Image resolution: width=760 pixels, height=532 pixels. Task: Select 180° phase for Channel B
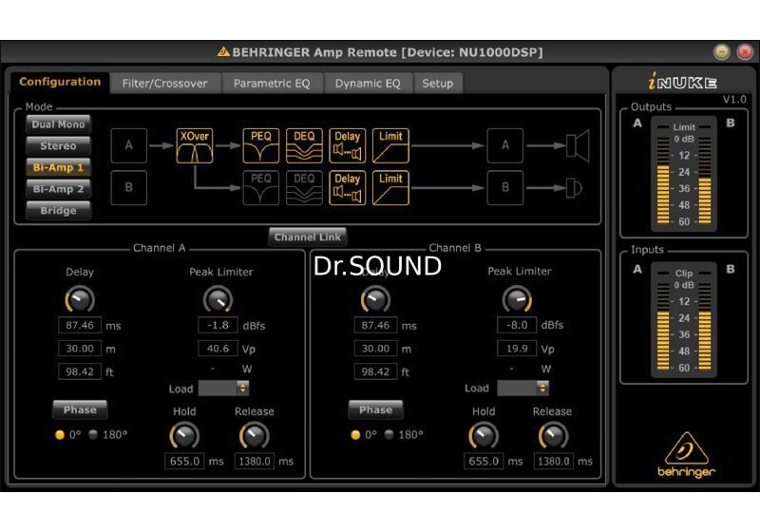pyautogui.click(x=389, y=434)
